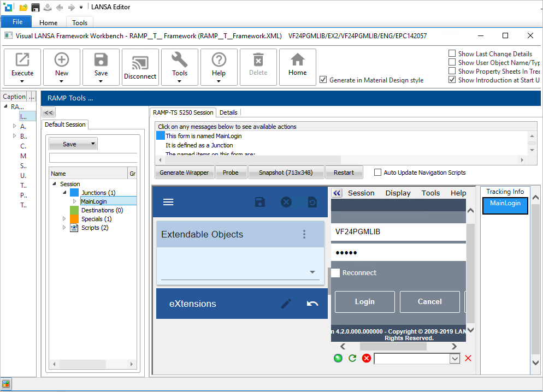The width and height of the screenshot is (543, 392).
Task: Click the Execute toolbar icon
Action: tap(22, 60)
